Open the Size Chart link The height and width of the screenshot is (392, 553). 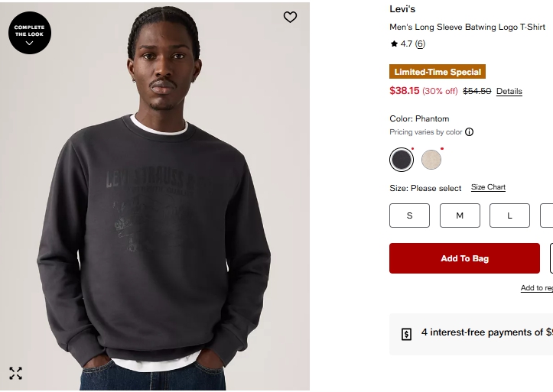(x=488, y=187)
